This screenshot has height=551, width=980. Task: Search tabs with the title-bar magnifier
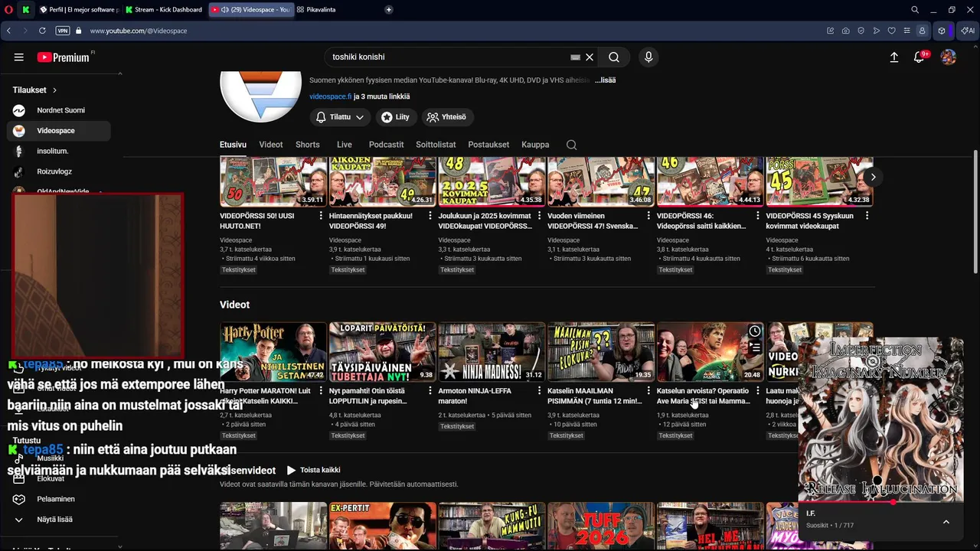(x=915, y=10)
